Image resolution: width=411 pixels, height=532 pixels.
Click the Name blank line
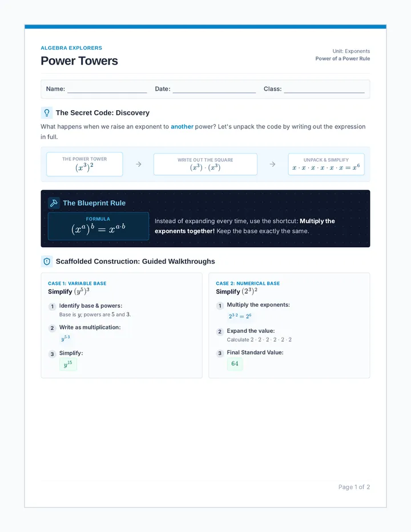[107, 89]
